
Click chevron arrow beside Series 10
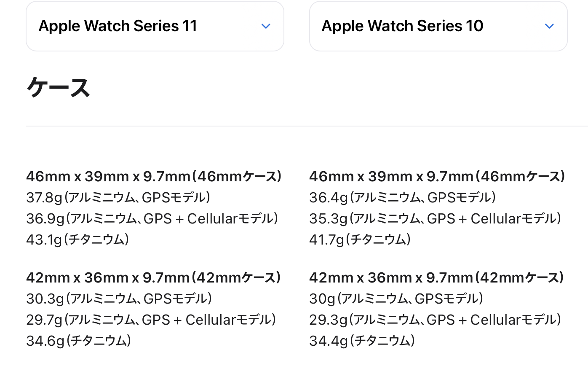pos(549,26)
